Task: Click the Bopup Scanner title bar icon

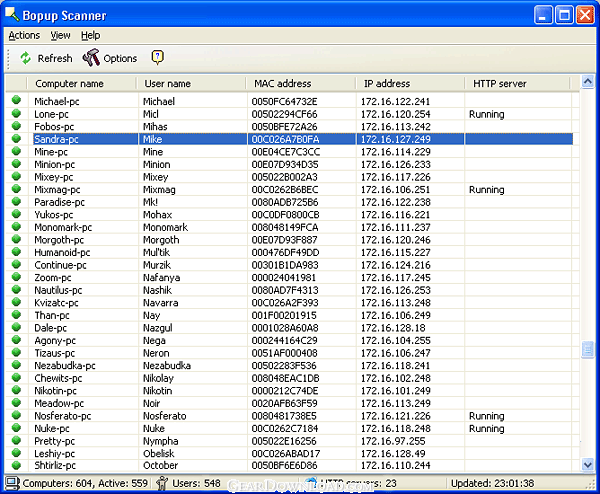Action: (12, 15)
